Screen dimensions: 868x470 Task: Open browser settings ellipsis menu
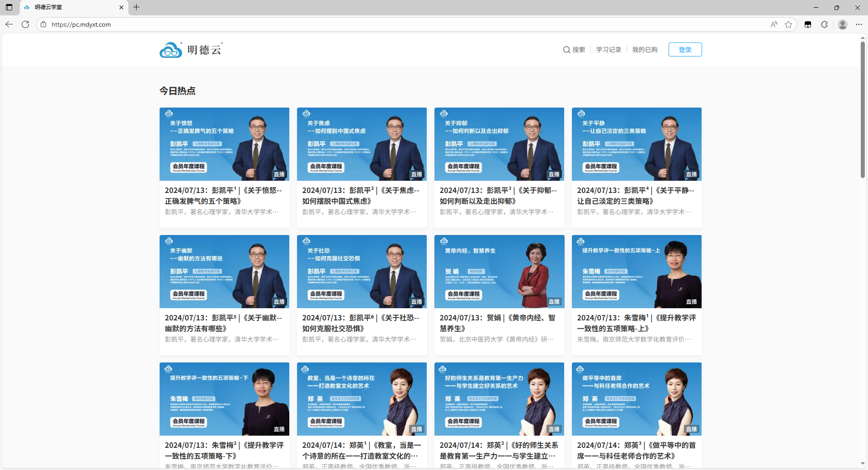(x=859, y=24)
